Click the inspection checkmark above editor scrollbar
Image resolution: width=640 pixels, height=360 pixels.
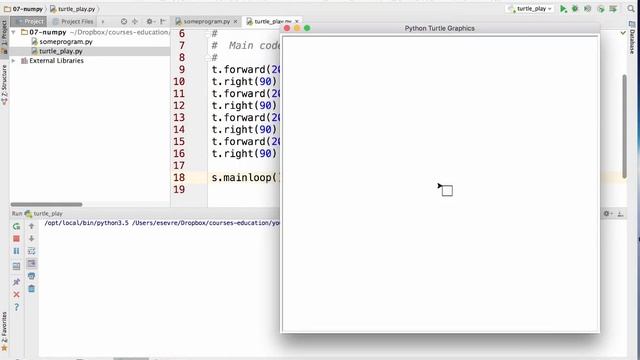623,33
